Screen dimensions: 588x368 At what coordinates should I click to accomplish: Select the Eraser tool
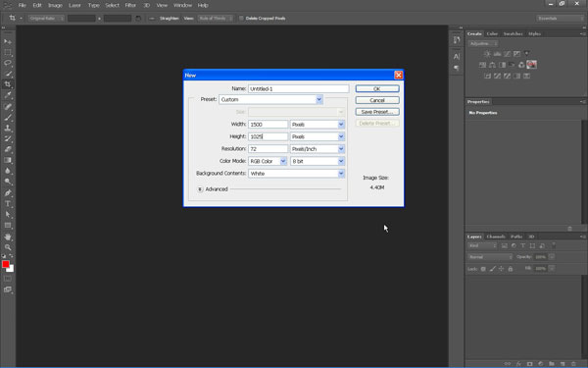(8, 149)
